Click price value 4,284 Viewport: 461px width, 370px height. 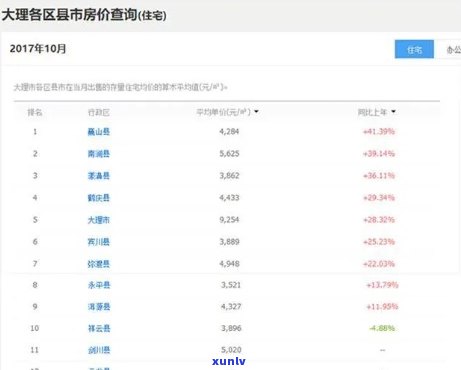point(229,132)
